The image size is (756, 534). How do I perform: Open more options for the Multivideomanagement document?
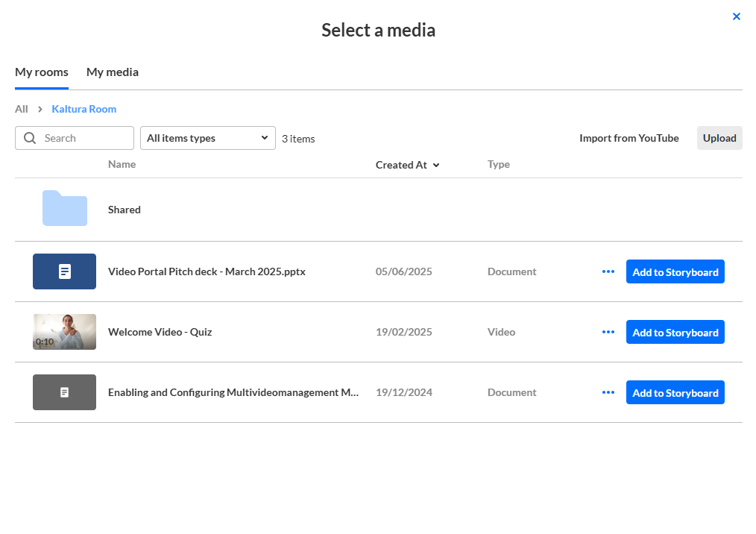tap(608, 392)
